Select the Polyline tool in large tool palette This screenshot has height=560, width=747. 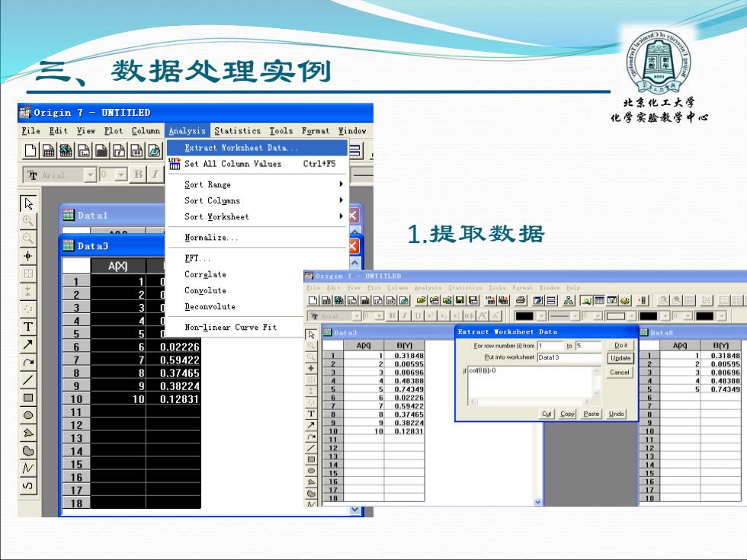28,468
